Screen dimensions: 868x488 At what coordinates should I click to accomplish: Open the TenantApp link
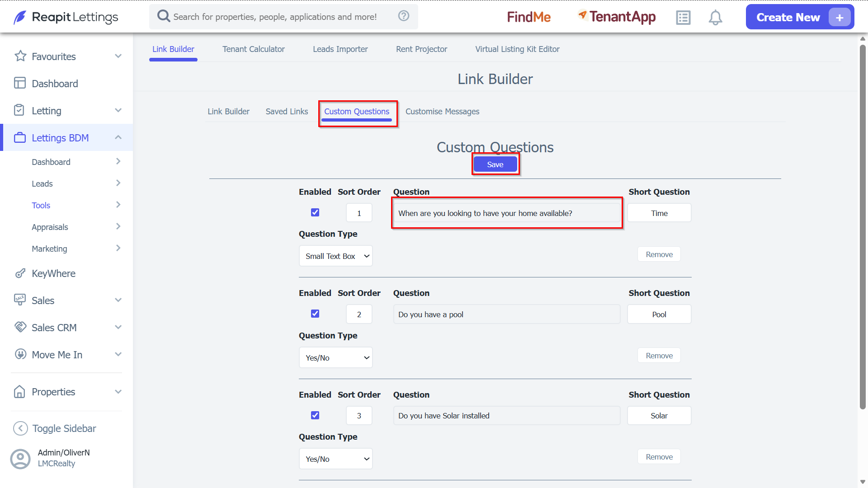click(617, 17)
